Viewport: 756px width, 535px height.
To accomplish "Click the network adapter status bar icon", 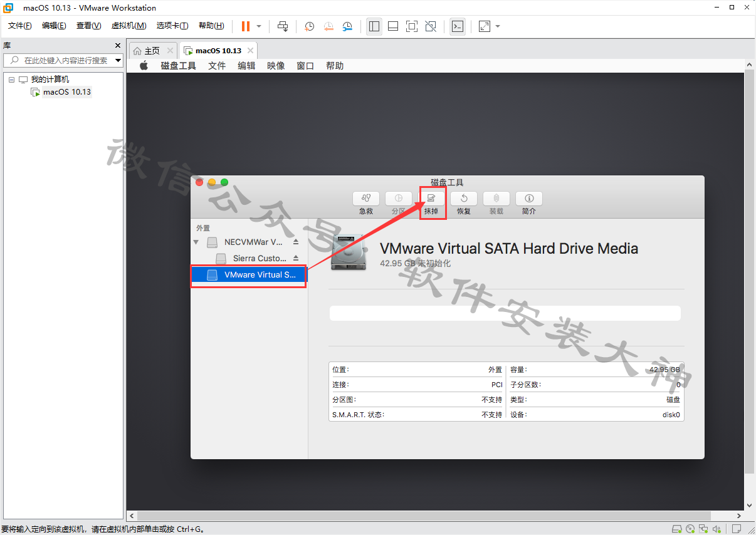I will tap(703, 529).
